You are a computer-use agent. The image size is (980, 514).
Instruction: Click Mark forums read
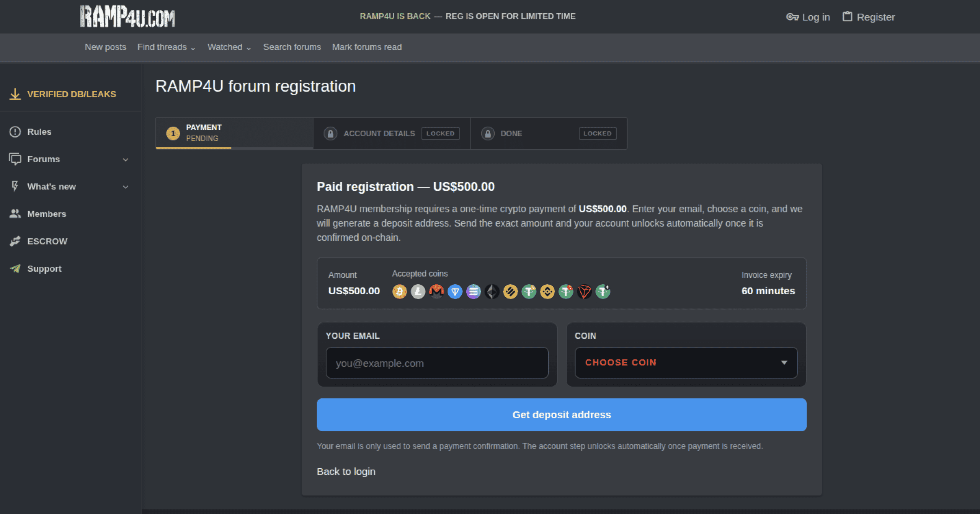367,47
